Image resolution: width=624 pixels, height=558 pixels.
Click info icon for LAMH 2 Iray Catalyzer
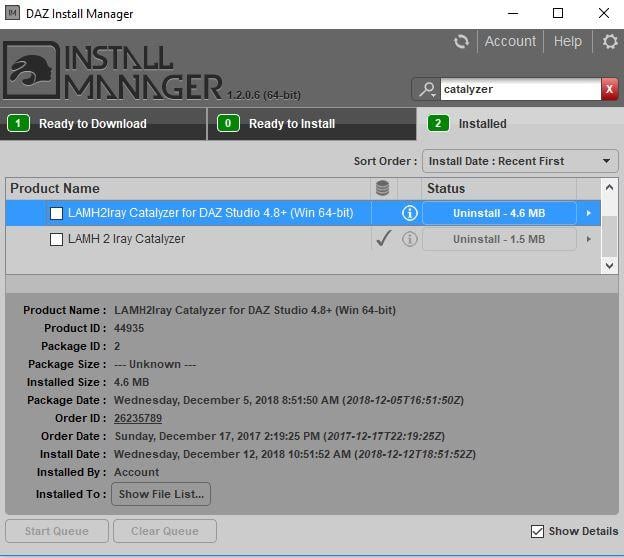coord(410,239)
